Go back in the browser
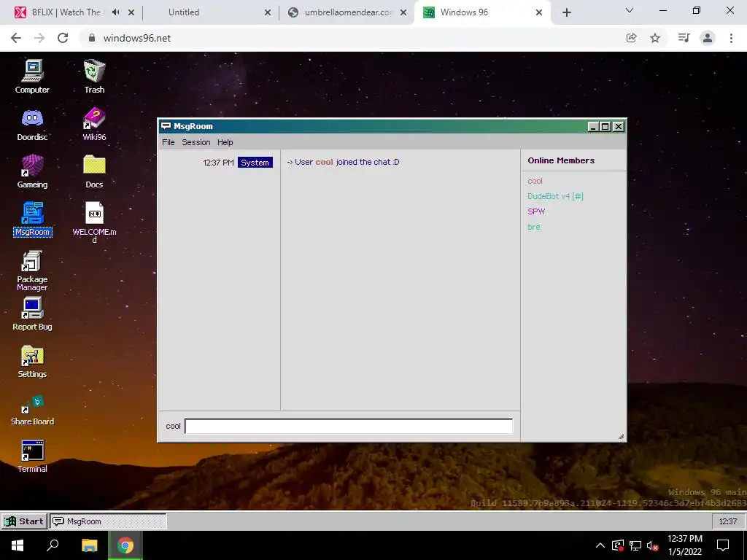 coord(16,38)
